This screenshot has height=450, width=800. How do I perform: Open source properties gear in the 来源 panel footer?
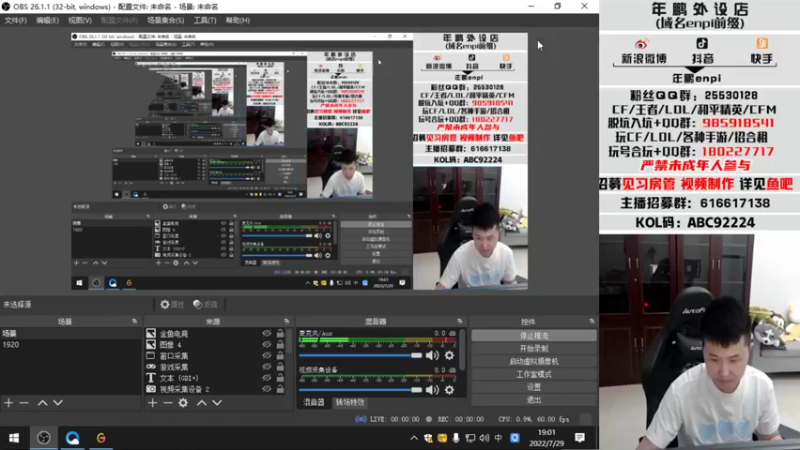coord(183,403)
